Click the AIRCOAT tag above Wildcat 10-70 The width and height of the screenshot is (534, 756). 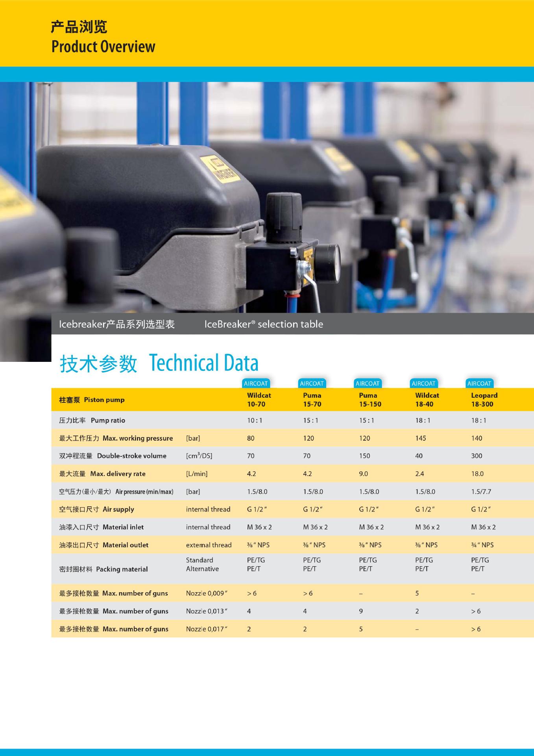point(256,383)
